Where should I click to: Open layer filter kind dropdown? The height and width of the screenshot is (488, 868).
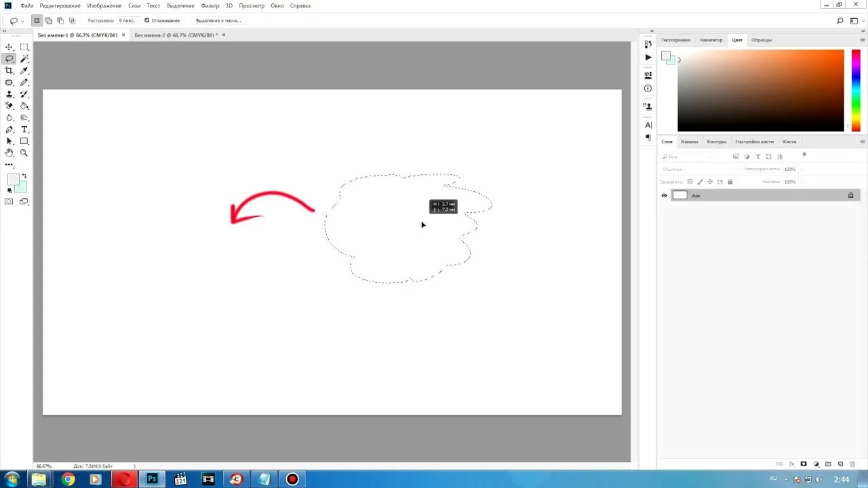coord(687,157)
